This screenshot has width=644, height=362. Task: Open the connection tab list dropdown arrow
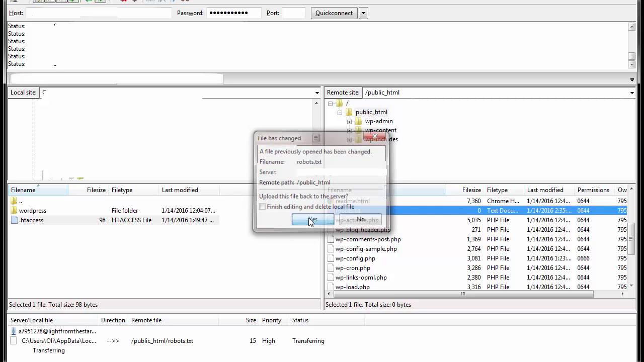pyautogui.click(x=632, y=79)
